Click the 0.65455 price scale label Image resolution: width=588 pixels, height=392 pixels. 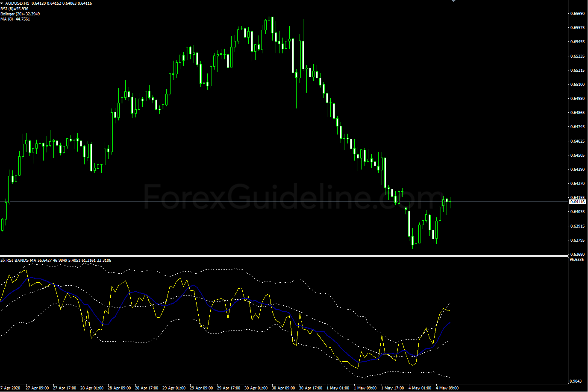click(577, 42)
